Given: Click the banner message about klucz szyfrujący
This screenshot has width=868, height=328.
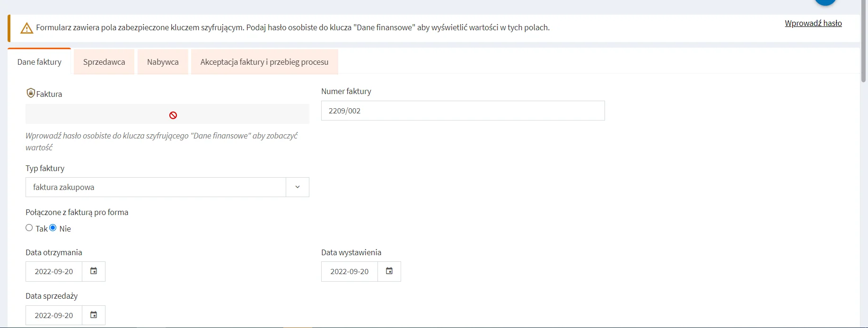Looking at the screenshot, I should (293, 27).
